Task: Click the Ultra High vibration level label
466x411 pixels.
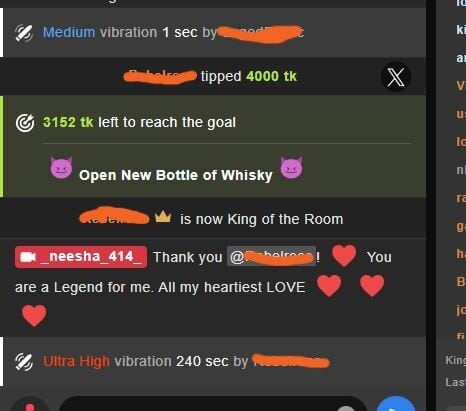Action: (x=76, y=361)
